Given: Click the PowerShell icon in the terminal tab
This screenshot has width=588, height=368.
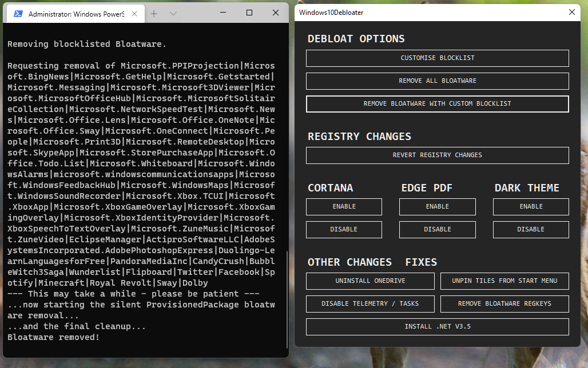Looking at the screenshot, I should 18,14.
